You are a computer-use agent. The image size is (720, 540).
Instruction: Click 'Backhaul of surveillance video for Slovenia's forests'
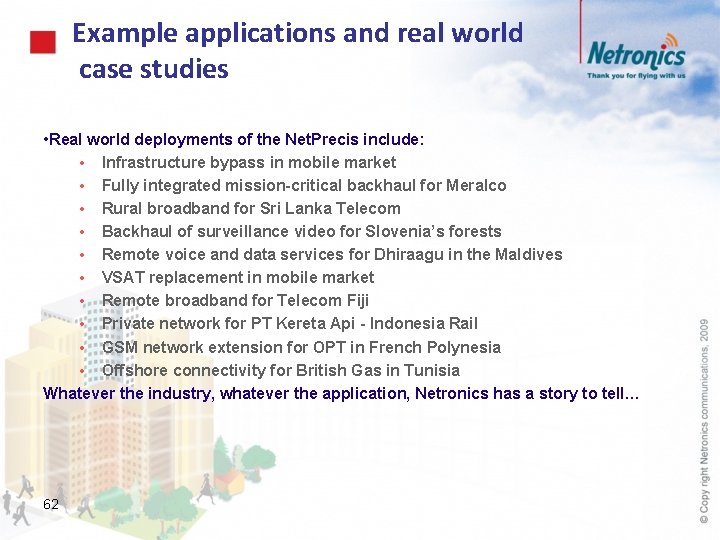[302, 231]
